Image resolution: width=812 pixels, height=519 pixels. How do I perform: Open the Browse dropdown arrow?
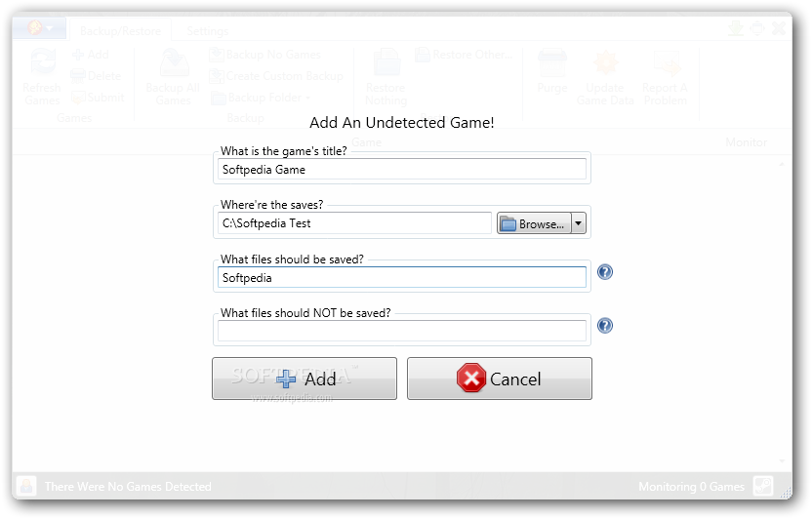(x=579, y=223)
